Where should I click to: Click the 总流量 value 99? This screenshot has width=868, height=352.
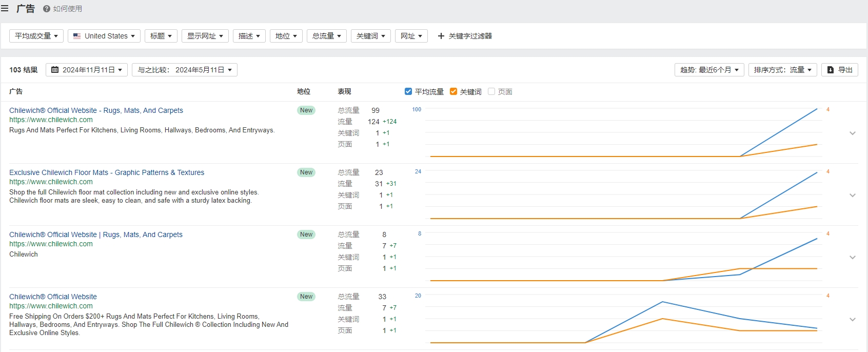376,110
